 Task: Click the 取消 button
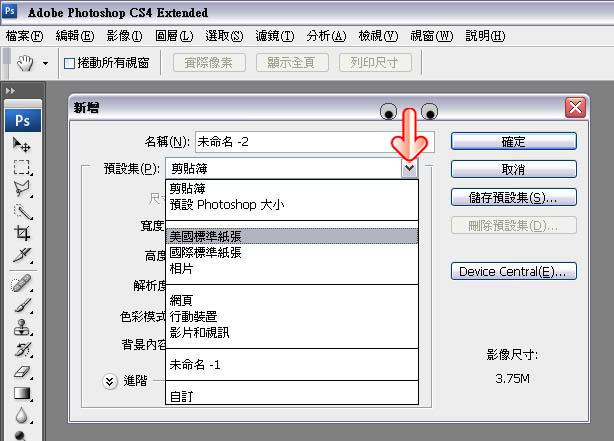514,169
